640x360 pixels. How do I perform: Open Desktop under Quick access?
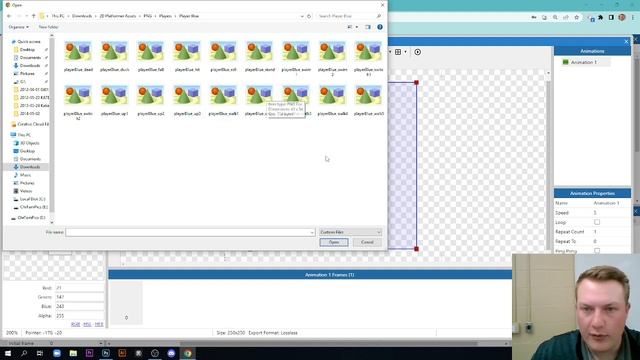point(27,49)
